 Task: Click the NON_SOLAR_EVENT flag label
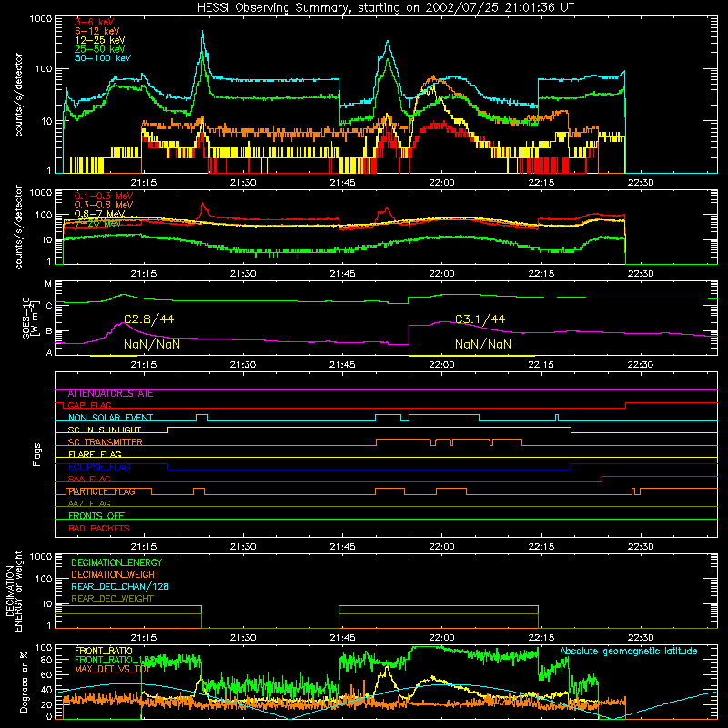point(110,418)
